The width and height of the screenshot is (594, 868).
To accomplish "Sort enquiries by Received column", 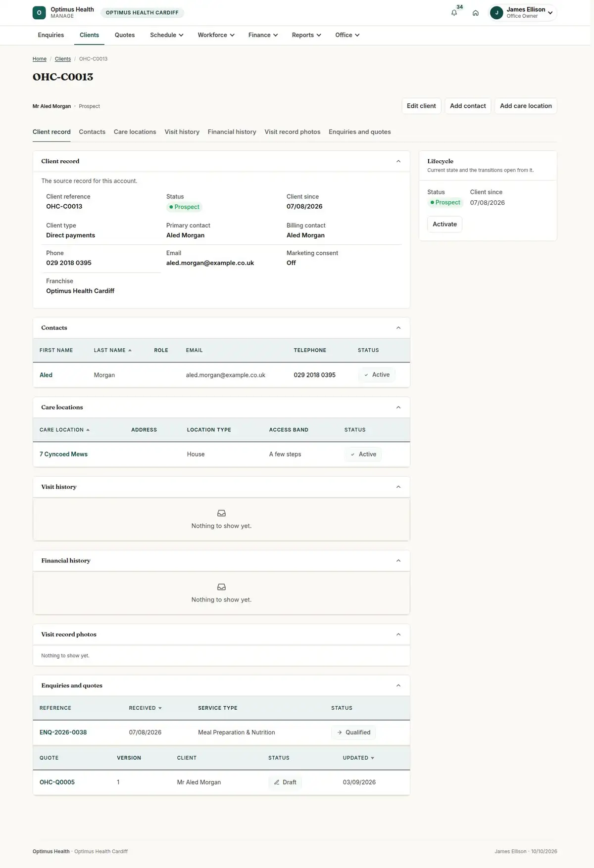I will click(x=146, y=708).
